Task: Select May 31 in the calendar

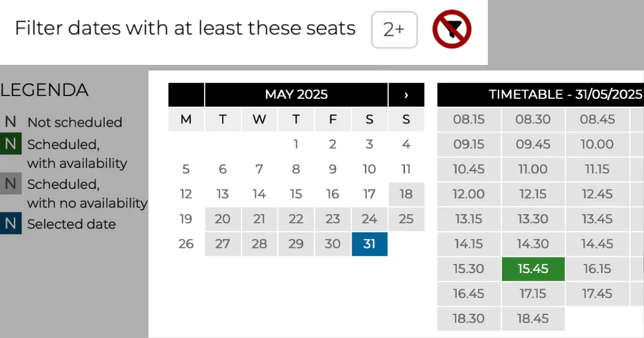Action: (x=370, y=244)
